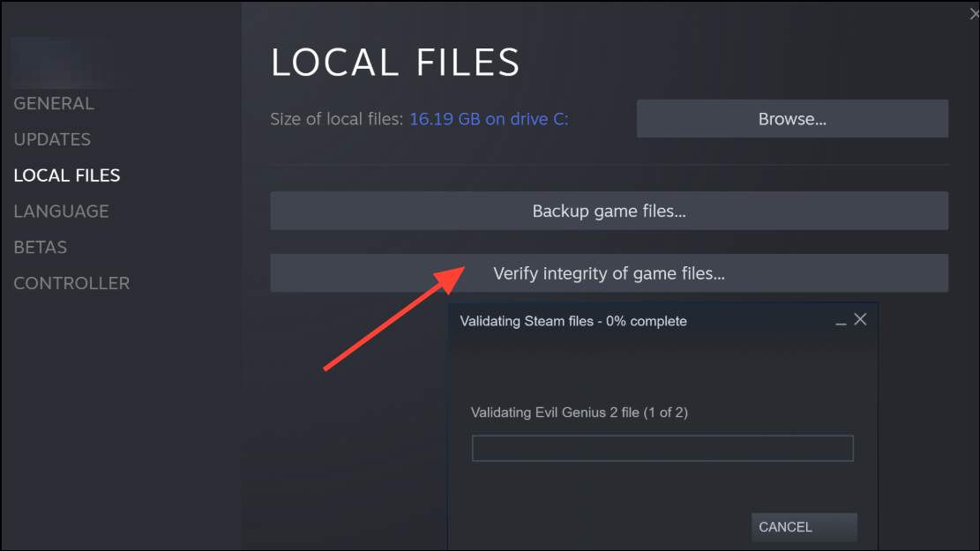Minimize the Validating Steam files dialog
The image size is (980, 551).
click(842, 322)
